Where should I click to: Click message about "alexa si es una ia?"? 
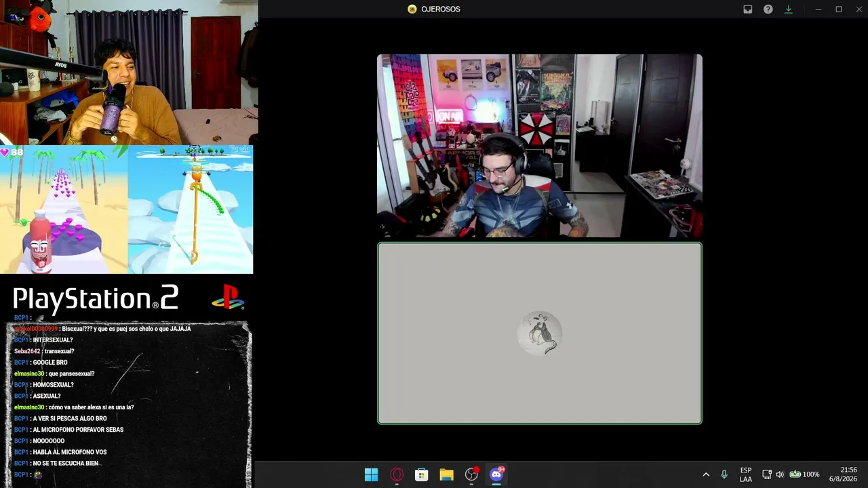91,407
